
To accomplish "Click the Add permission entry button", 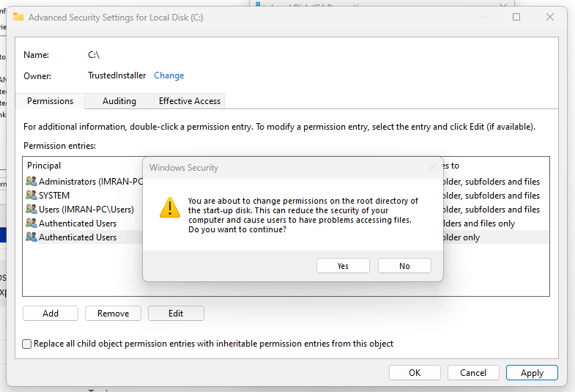I will 51,314.
